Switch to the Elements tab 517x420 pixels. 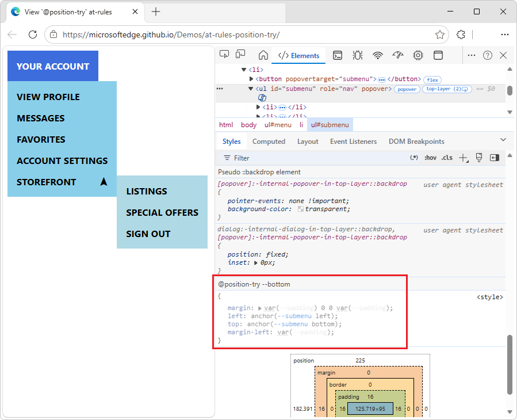point(298,55)
